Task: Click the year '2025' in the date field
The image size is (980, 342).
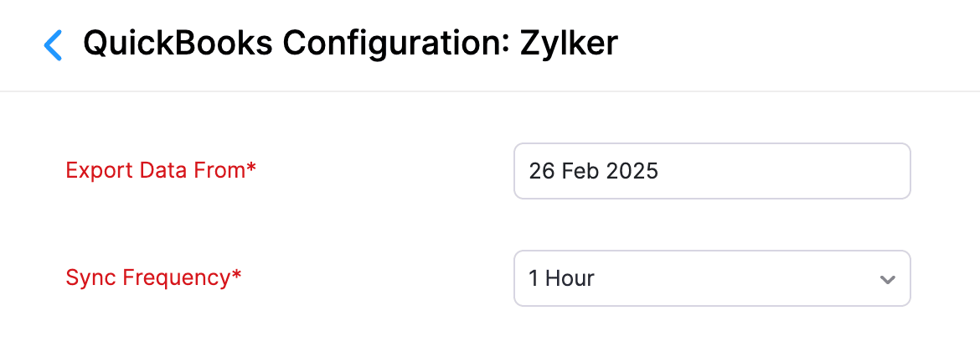Action: click(632, 171)
